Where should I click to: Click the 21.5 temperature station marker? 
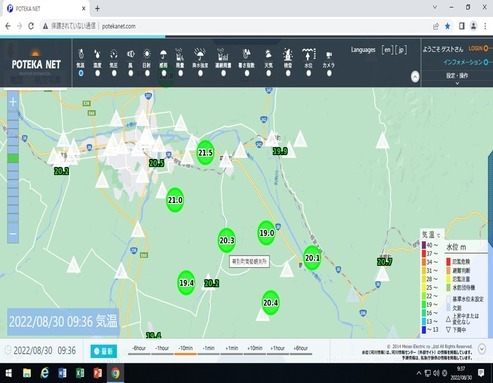pos(205,153)
